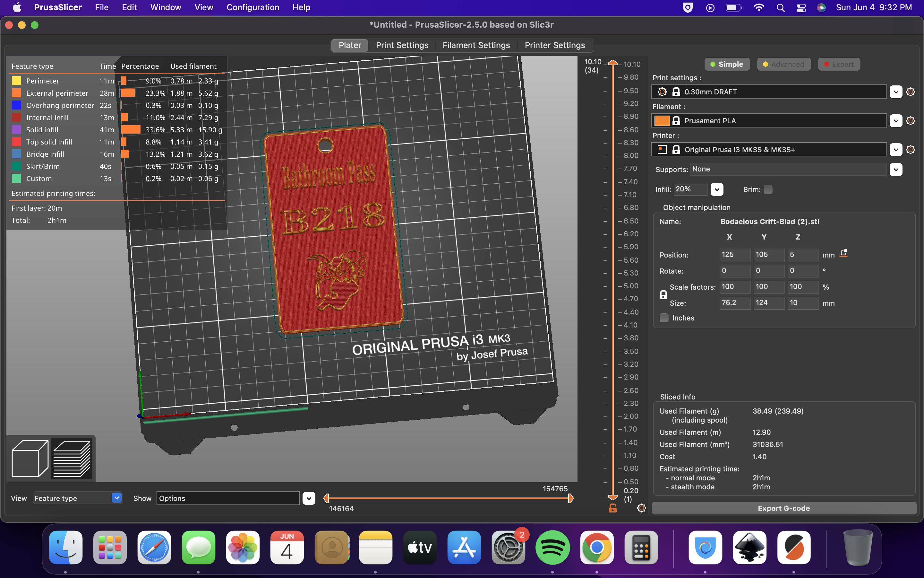
Task: Open the Window menu
Action: (x=166, y=8)
